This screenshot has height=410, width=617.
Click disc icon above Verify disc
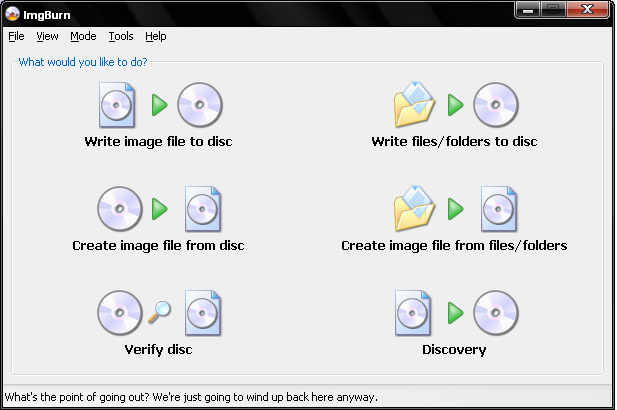coord(120,313)
